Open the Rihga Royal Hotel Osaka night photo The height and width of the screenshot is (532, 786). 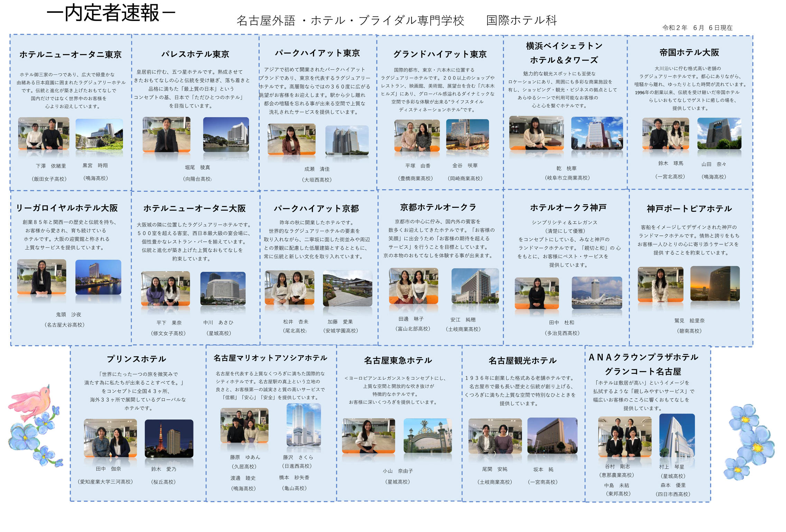(x=98, y=277)
